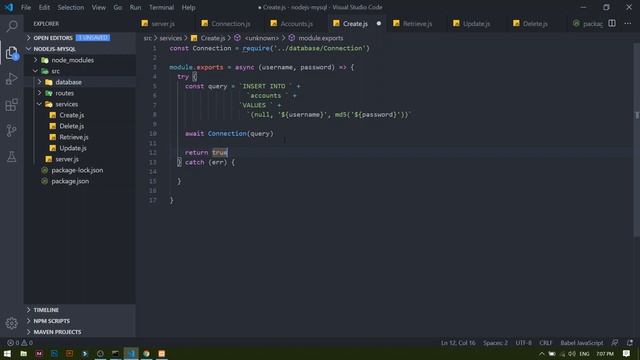Click the unsaved dot on Create.js tab
This screenshot has width=640, height=360.
[x=379, y=24]
